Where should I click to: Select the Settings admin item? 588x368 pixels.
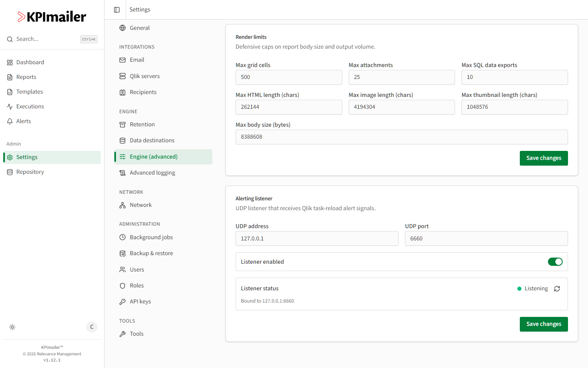52,157
